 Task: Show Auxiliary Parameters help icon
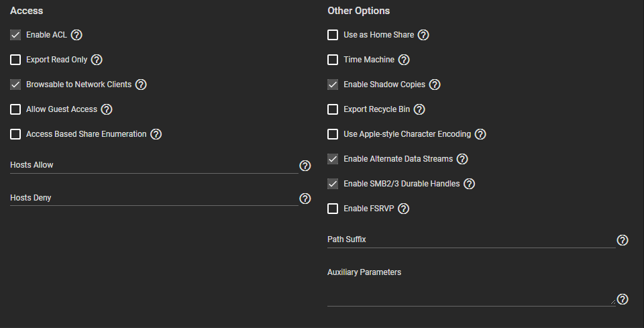623,299
